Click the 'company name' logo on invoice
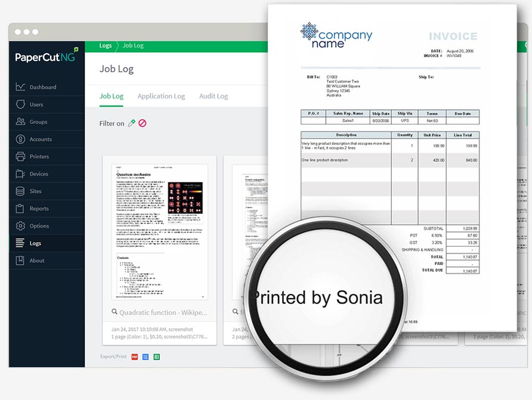 tap(336, 36)
